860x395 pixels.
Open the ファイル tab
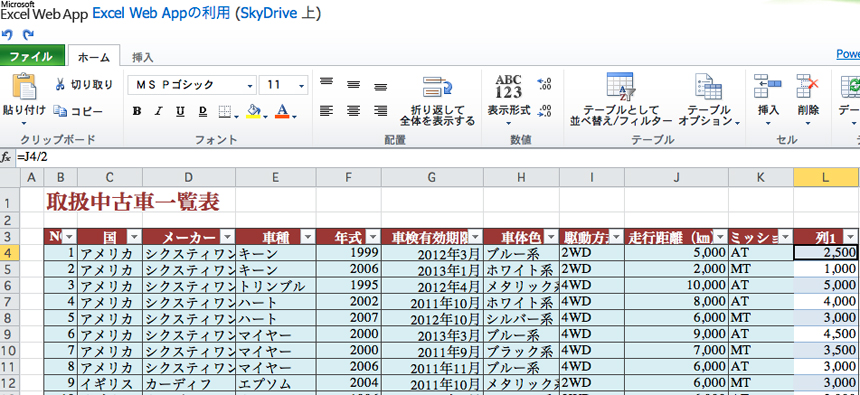click(31, 57)
